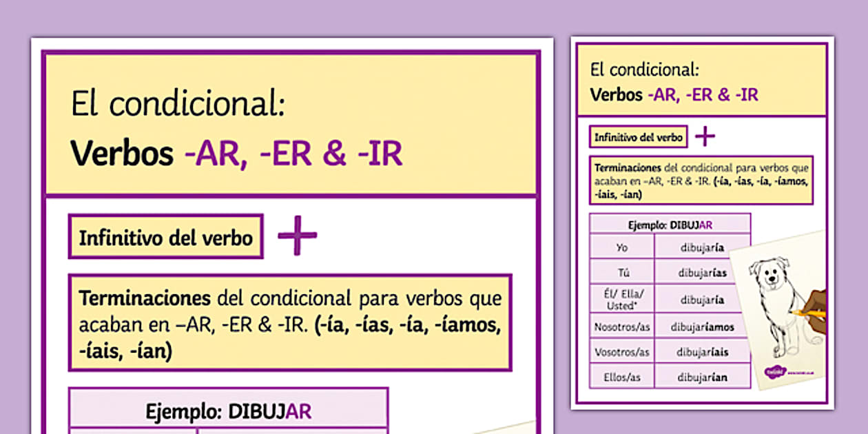
Task: Click the 'dibujarían' cell for Ellos/as
Action: [701, 377]
